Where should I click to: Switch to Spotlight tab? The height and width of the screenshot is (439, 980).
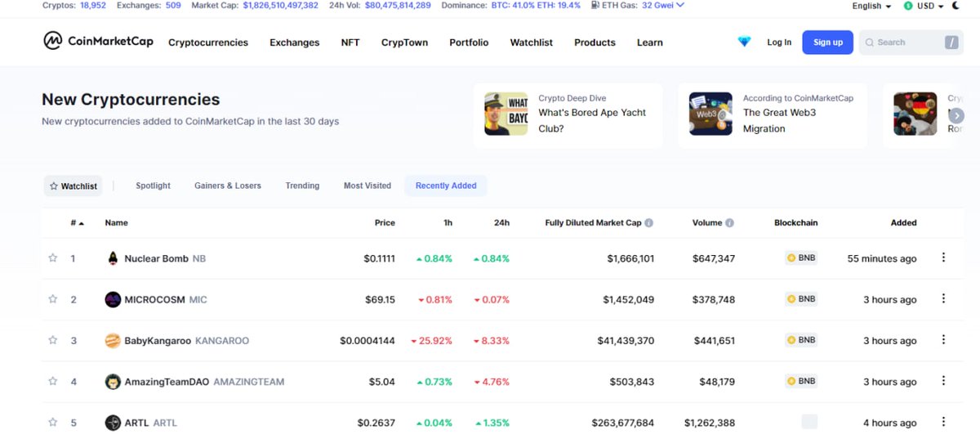tap(153, 186)
